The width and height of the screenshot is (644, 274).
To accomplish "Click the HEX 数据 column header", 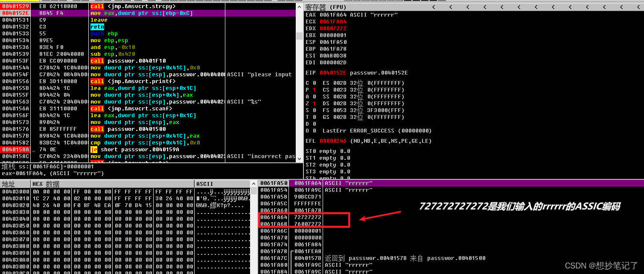I will click(112, 184).
